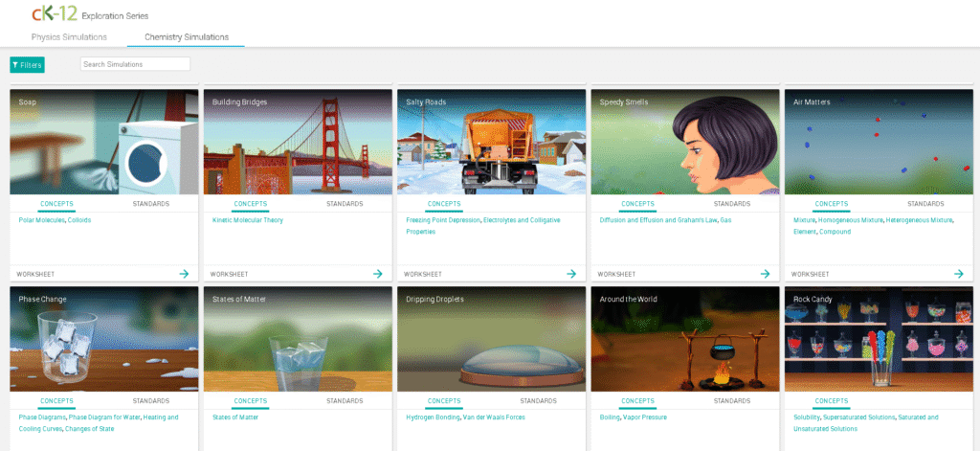Open the Air Matters simulation thumbnail
Screen dimensions: 980x451
click(x=880, y=142)
